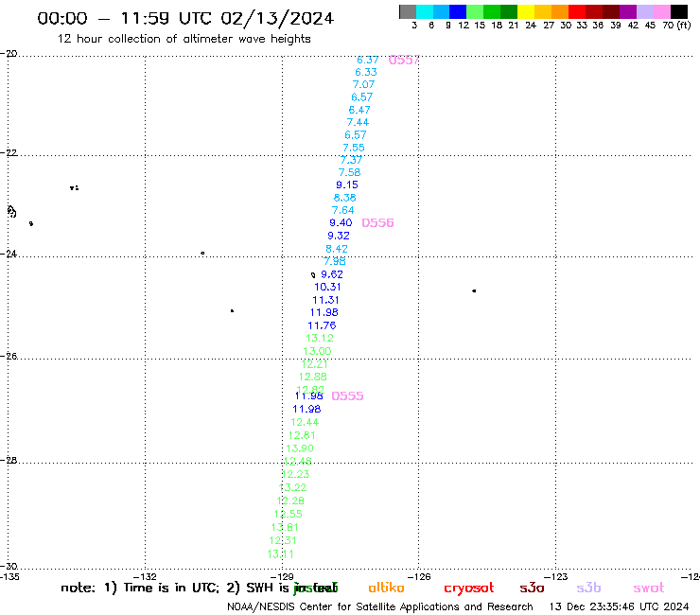The image size is (700, 615).
Task: Click the 6.47 wave height value
Action: coord(359,110)
